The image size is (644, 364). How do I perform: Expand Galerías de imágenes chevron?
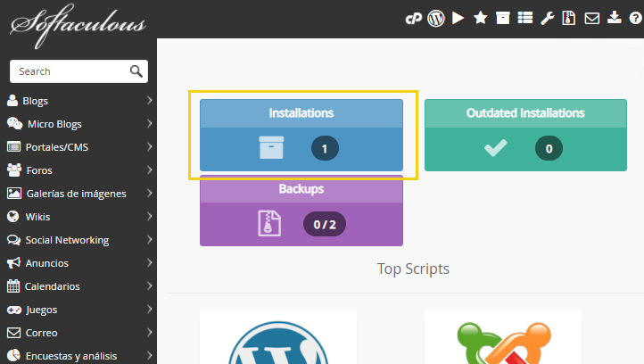[150, 194]
